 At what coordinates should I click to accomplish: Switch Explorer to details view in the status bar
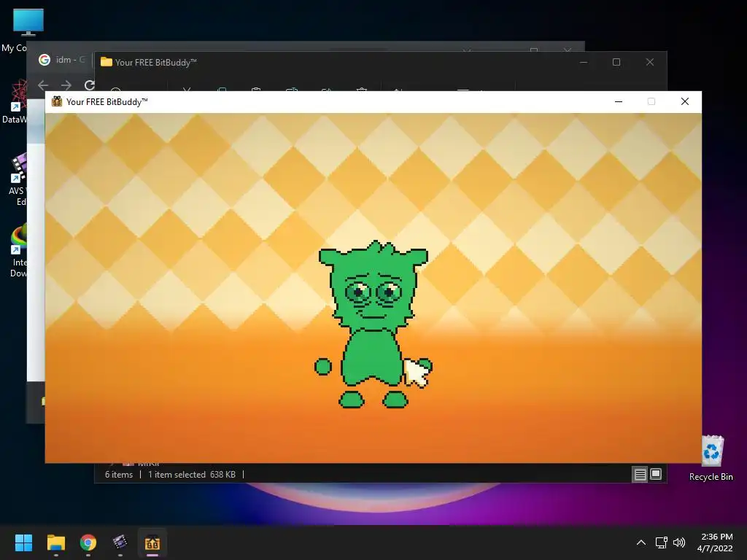tap(640, 474)
